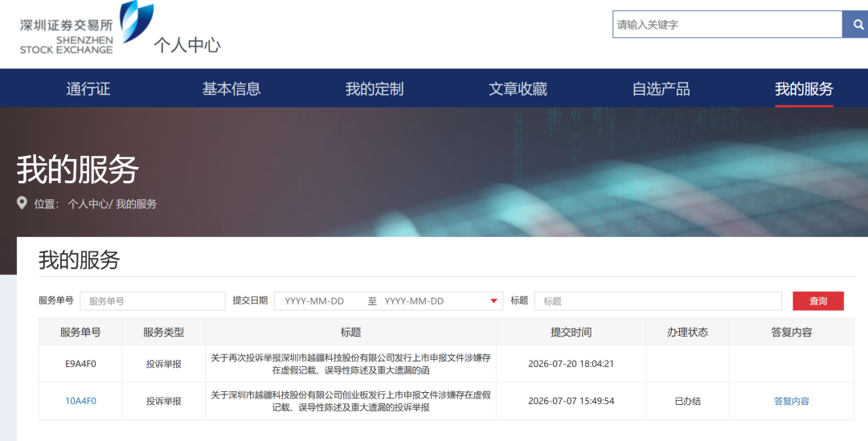Open the date range dropdown arrow
Image resolution: width=868 pixels, height=441 pixels.
(x=493, y=301)
